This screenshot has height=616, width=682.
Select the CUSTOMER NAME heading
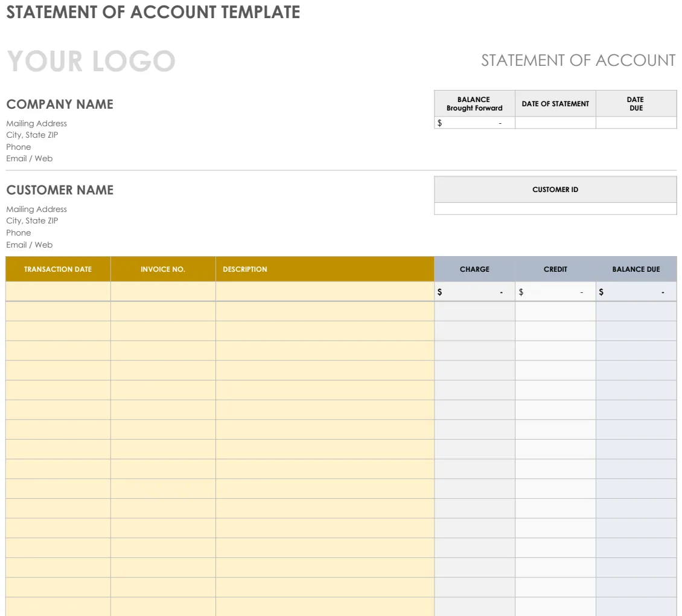(60, 190)
